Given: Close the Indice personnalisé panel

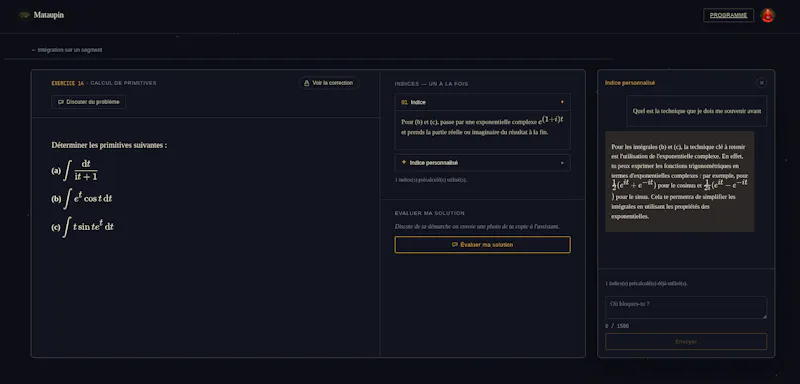Looking at the screenshot, I should tap(761, 83).
